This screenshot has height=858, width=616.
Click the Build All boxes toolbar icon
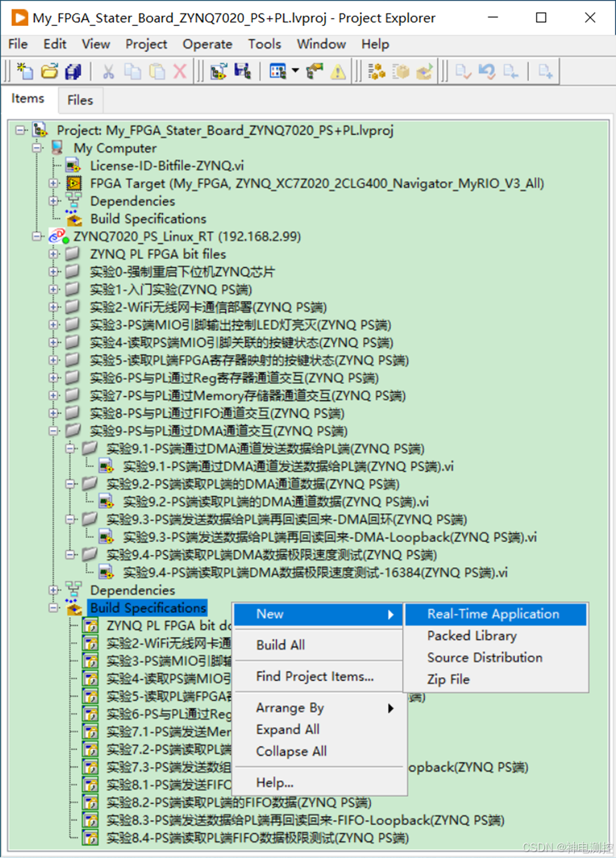(x=377, y=71)
